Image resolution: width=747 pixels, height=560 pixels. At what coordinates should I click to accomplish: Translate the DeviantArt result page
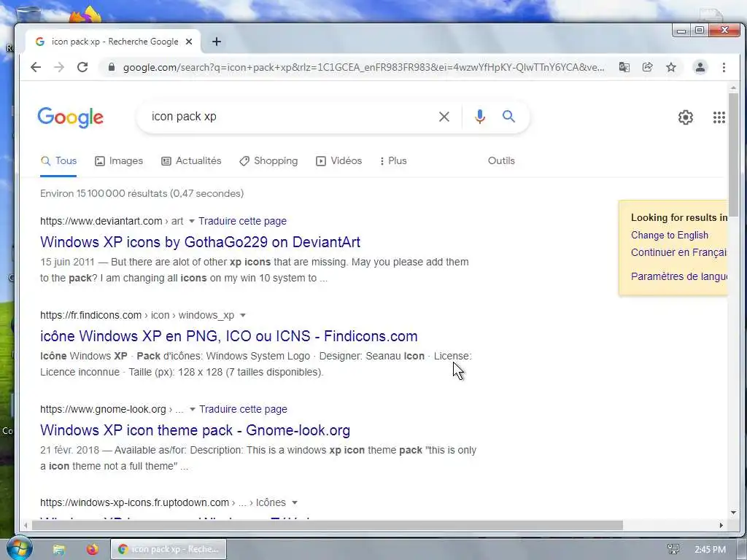coord(242,221)
